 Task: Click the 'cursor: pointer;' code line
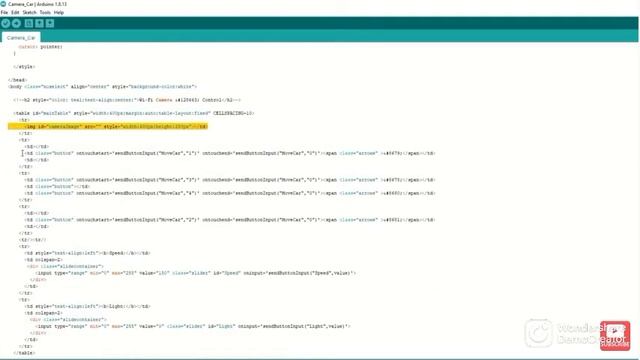click(x=40, y=47)
